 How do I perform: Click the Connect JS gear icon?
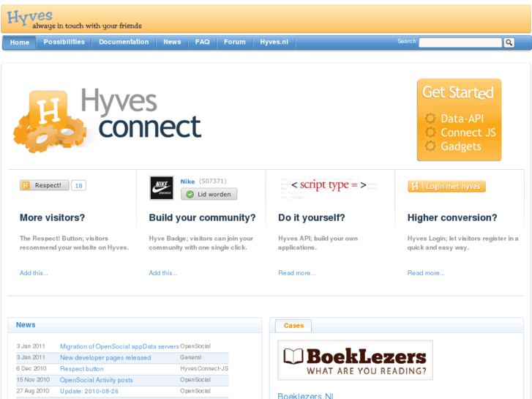tap(430, 132)
